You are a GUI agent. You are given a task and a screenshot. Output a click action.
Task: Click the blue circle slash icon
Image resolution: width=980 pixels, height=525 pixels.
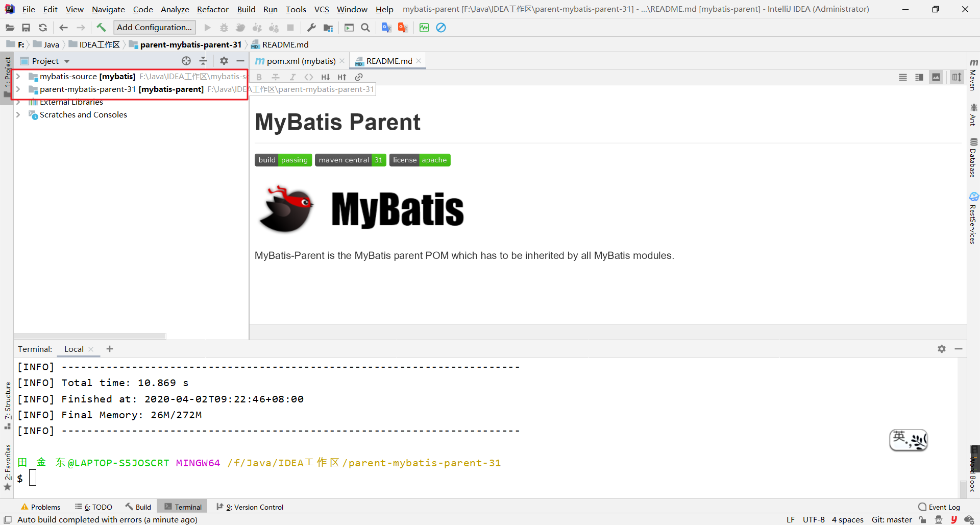coord(441,28)
